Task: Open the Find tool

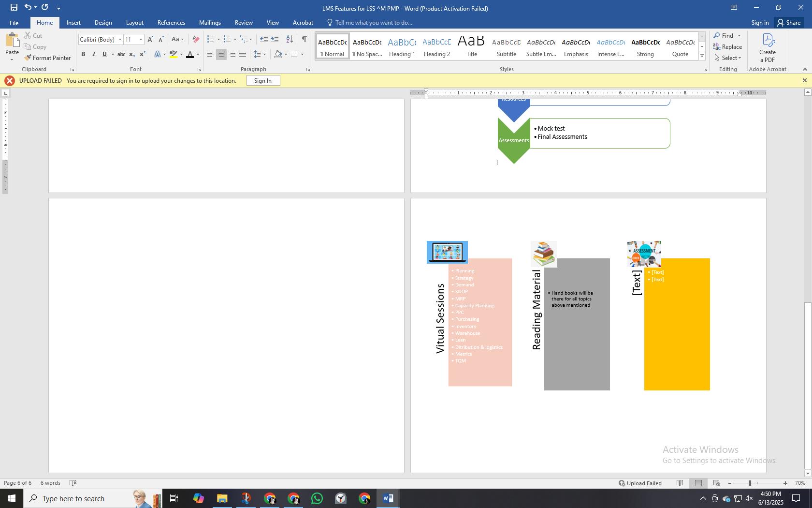Action: 724,35
